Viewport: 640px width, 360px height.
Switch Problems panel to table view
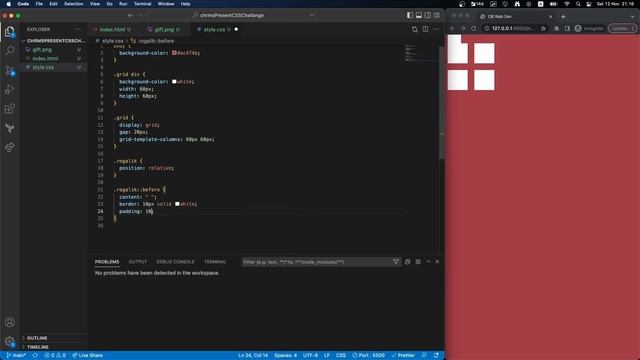[418, 262]
